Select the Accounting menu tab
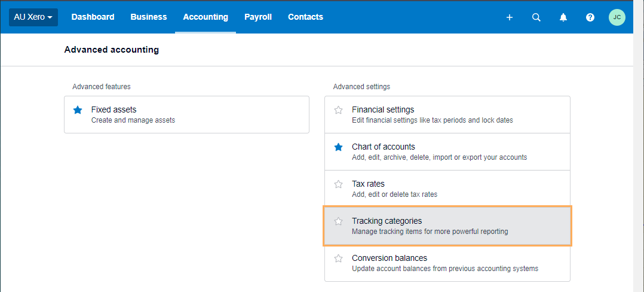This screenshot has width=644, height=292. pos(206,17)
